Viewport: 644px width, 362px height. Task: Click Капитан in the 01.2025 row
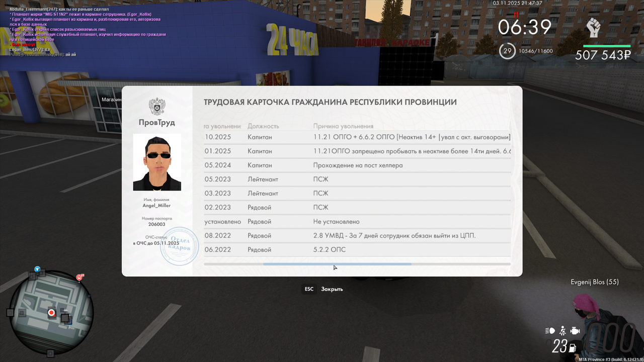coord(260,151)
